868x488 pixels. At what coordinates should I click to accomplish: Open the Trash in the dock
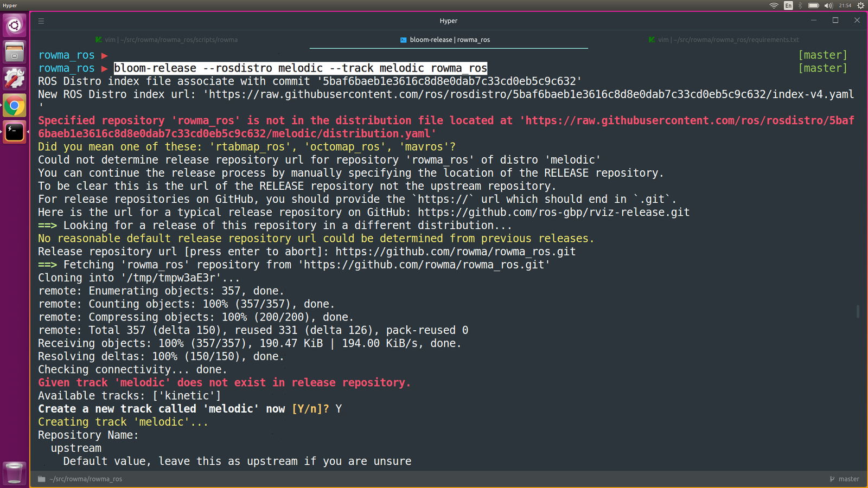coord(15,473)
